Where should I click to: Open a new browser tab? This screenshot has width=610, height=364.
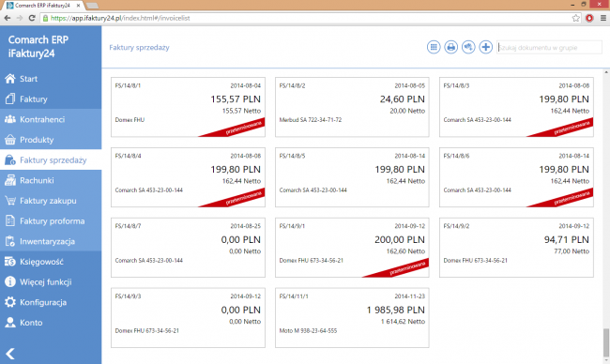click(x=92, y=6)
